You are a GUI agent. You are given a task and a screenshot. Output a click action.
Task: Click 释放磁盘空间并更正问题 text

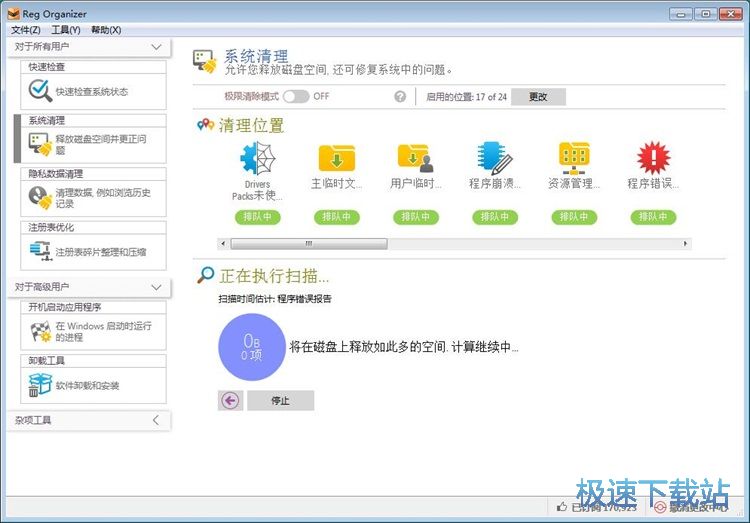click(x=101, y=145)
